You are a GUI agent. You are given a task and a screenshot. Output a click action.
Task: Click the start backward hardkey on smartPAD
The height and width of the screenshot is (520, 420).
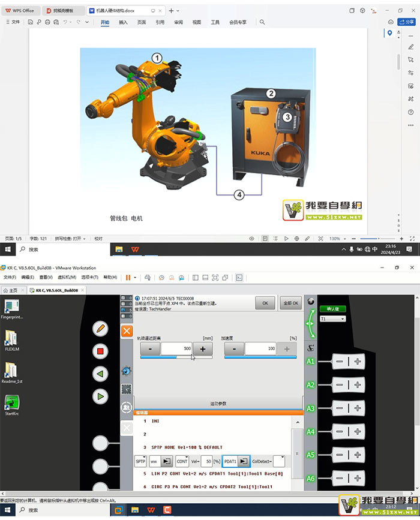(101, 374)
